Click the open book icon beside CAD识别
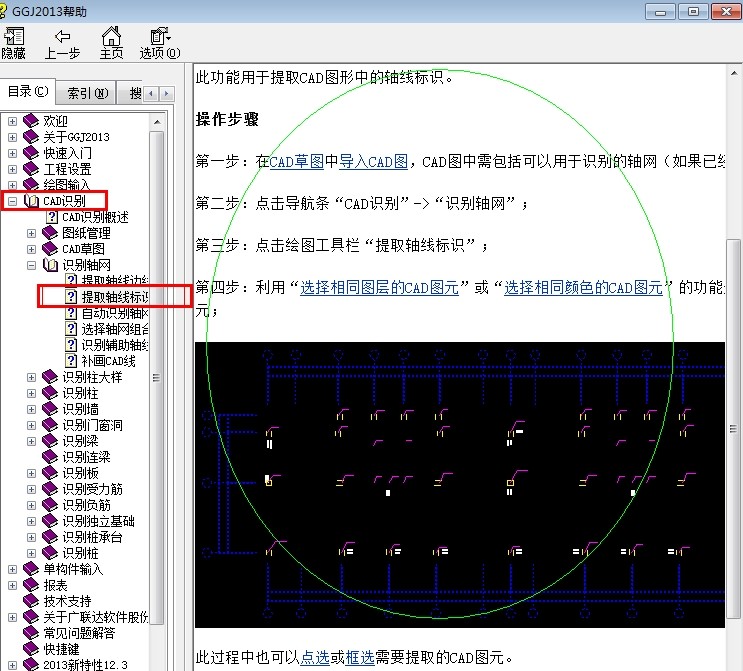The image size is (743, 671). [31, 201]
